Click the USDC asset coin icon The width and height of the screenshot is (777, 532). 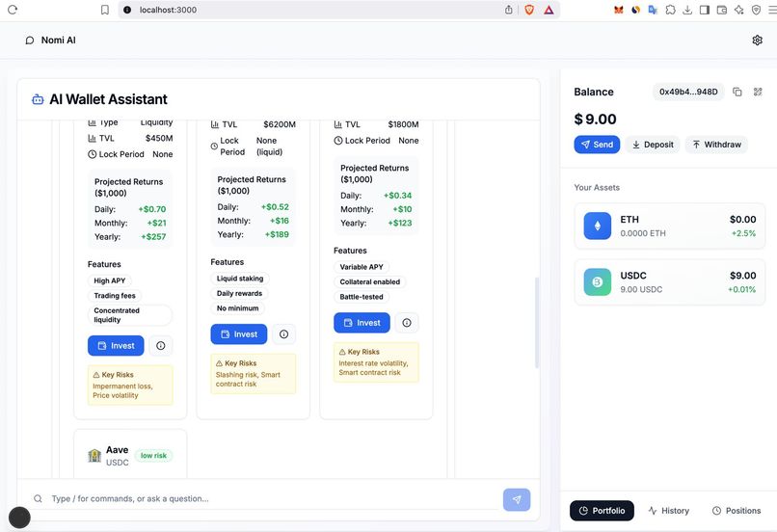coord(597,281)
